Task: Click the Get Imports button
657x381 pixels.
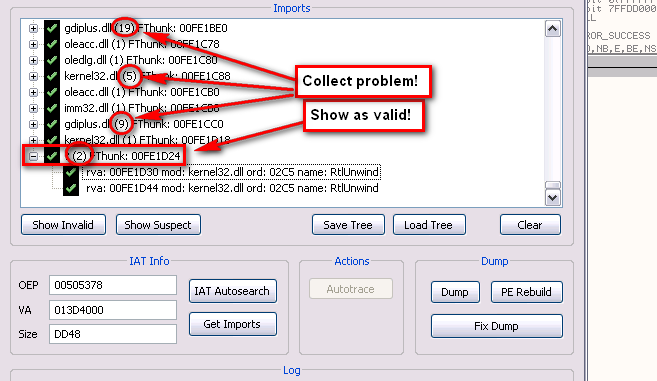Action: (233, 324)
